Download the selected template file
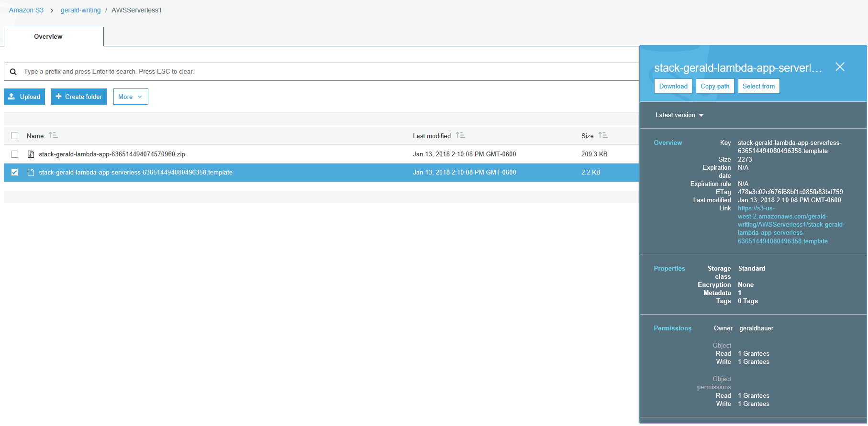The width and height of the screenshot is (868, 426). click(673, 86)
